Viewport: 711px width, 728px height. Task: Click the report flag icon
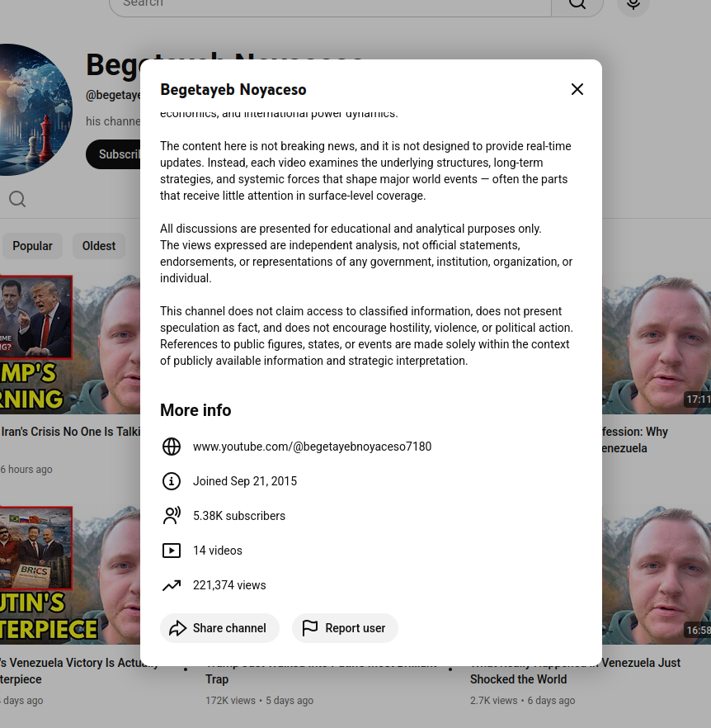click(309, 628)
